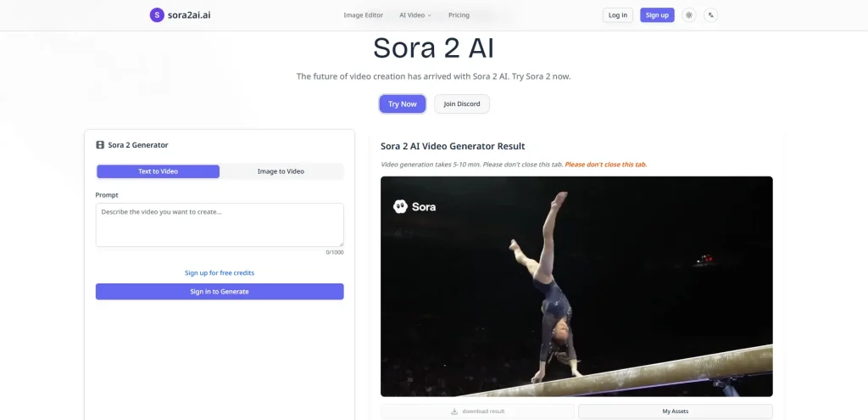Viewport: 868px width, 420px height.
Task: Follow the Sign up for free credits link
Action: [x=220, y=272]
